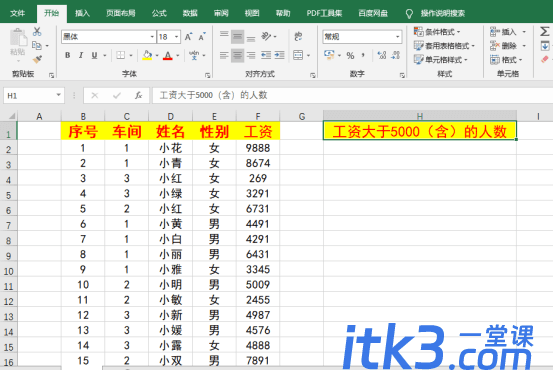Apply percent style
Image resolution: width=554 pixels, height=371 pixels.
click(x=350, y=55)
